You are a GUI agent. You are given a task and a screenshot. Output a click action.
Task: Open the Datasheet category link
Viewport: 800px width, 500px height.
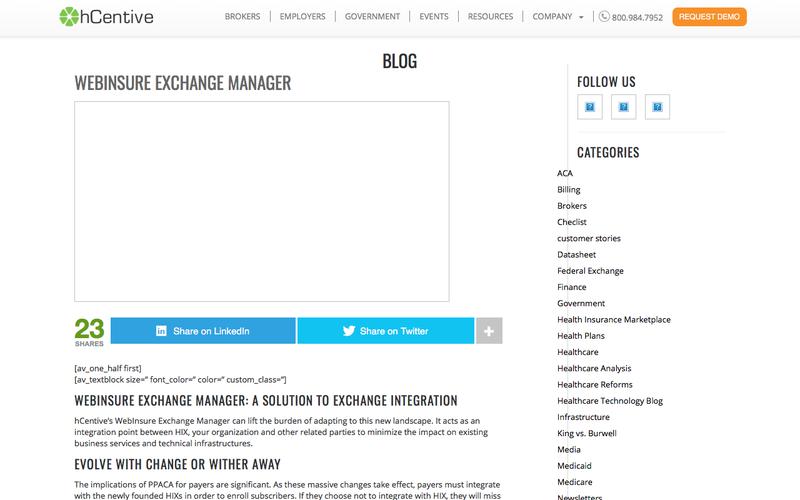coord(577,255)
